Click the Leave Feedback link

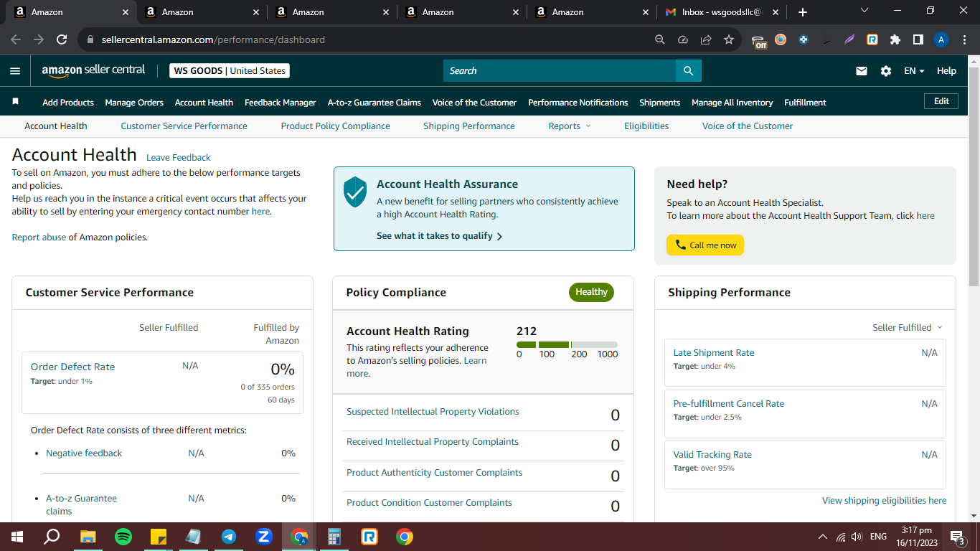179,158
